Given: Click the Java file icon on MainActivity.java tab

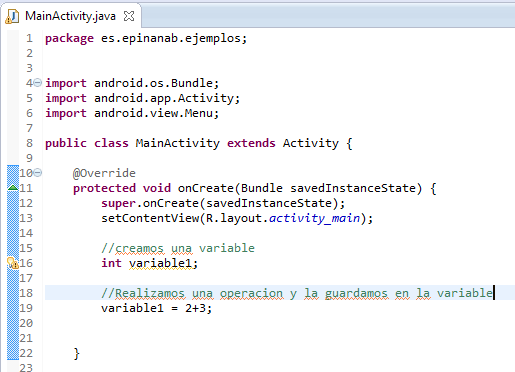Looking at the screenshot, I should [12, 16].
